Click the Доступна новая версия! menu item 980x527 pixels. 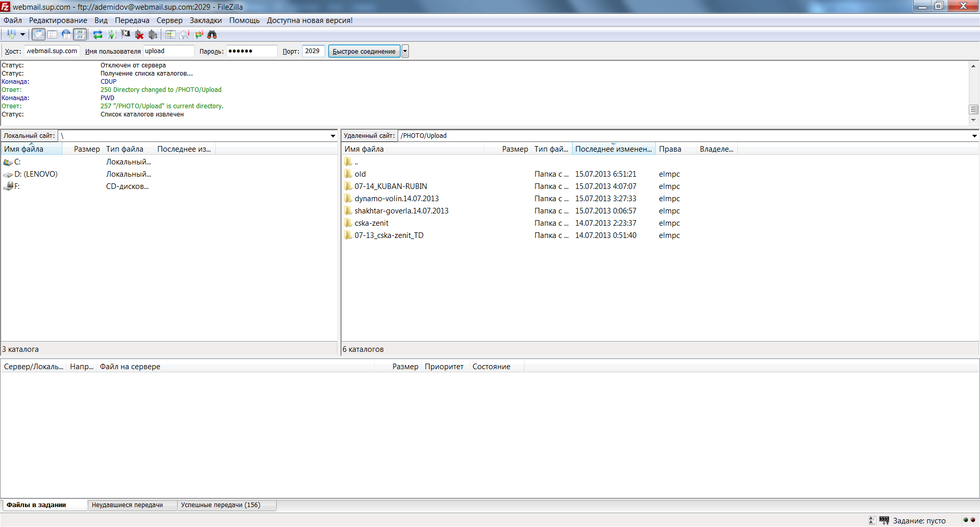coord(310,20)
